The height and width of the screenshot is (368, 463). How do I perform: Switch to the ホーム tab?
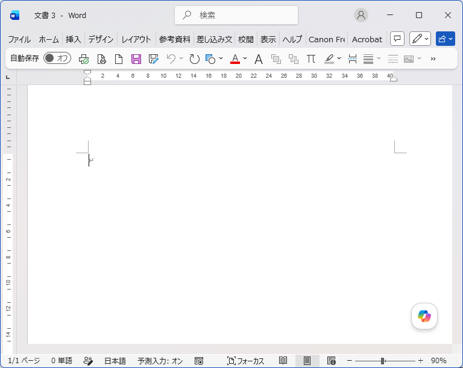coord(49,40)
